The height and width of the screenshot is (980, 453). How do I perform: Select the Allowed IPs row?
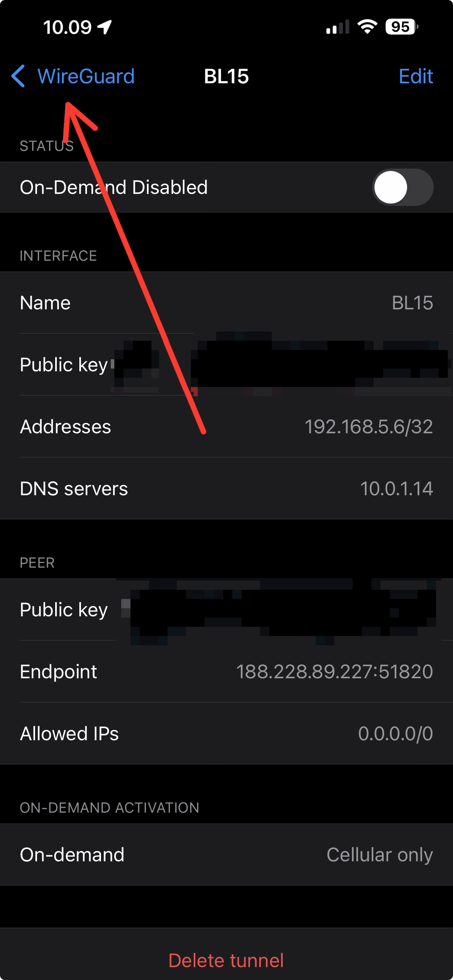point(226,733)
